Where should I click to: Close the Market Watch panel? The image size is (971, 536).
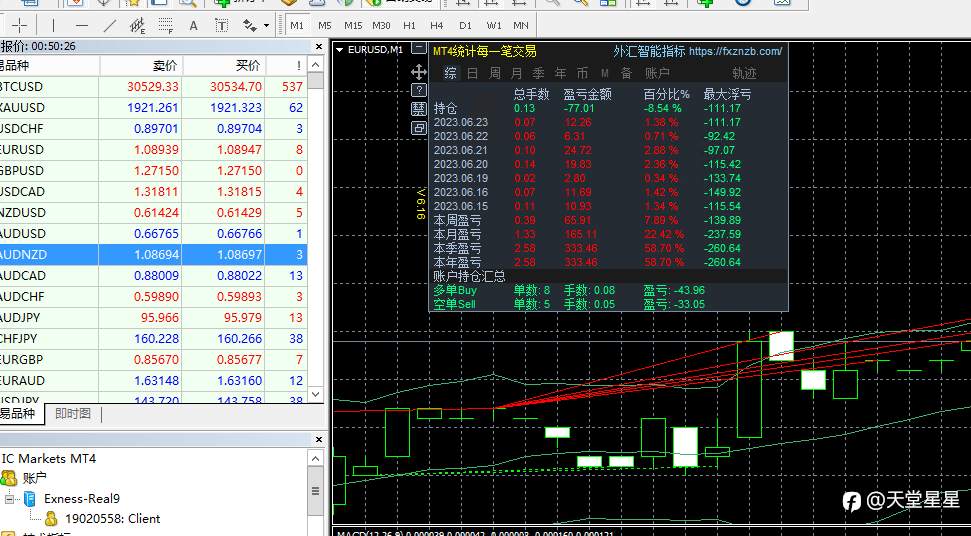coord(319,46)
